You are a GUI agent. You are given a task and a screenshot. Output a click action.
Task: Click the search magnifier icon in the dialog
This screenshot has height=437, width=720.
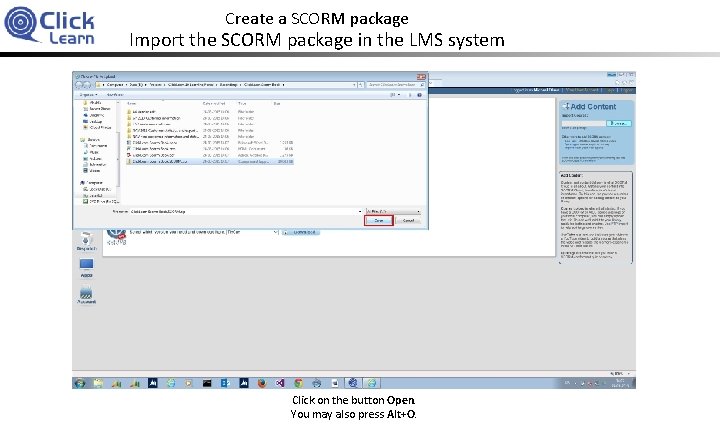[x=422, y=85]
